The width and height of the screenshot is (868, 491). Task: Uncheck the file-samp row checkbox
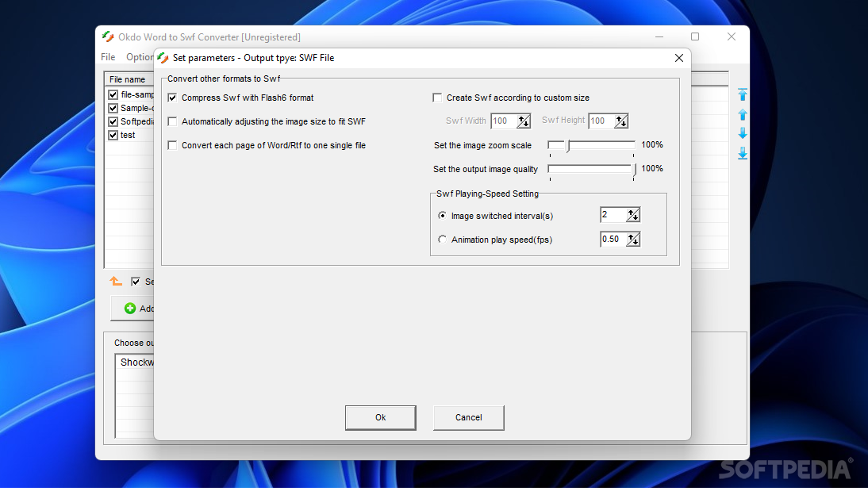[x=113, y=94]
